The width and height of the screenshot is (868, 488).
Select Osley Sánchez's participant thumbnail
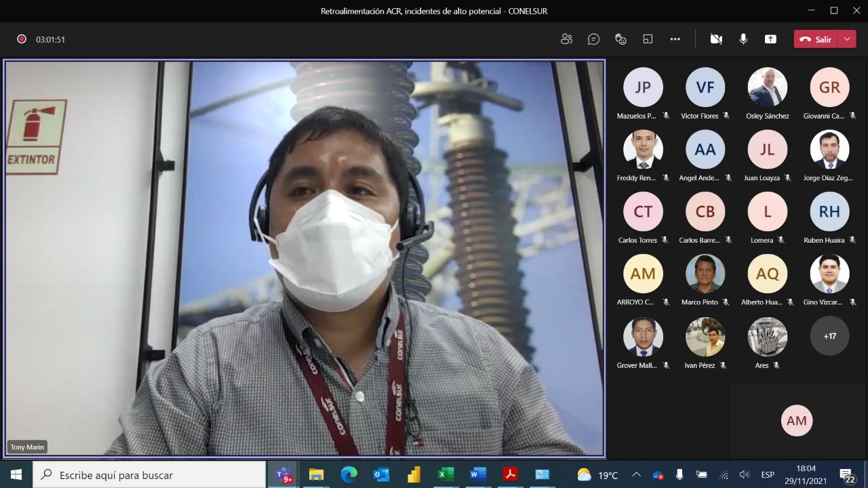pyautogui.click(x=767, y=87)
